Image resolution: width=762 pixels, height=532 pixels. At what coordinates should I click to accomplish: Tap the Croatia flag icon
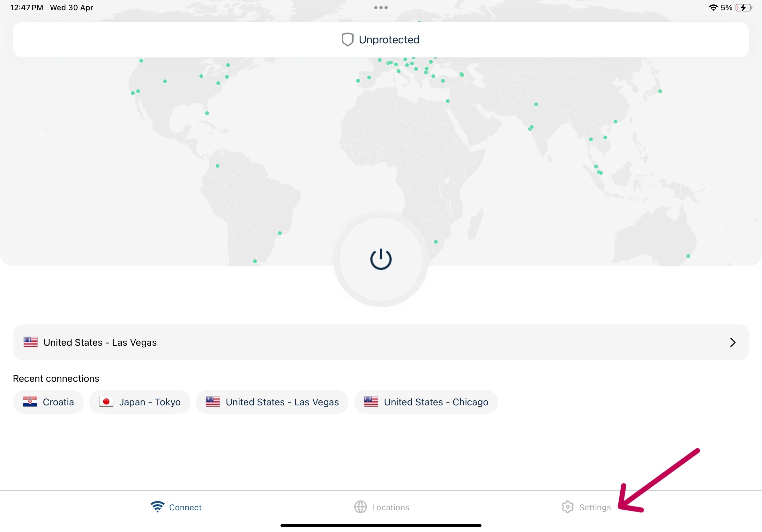30,402
